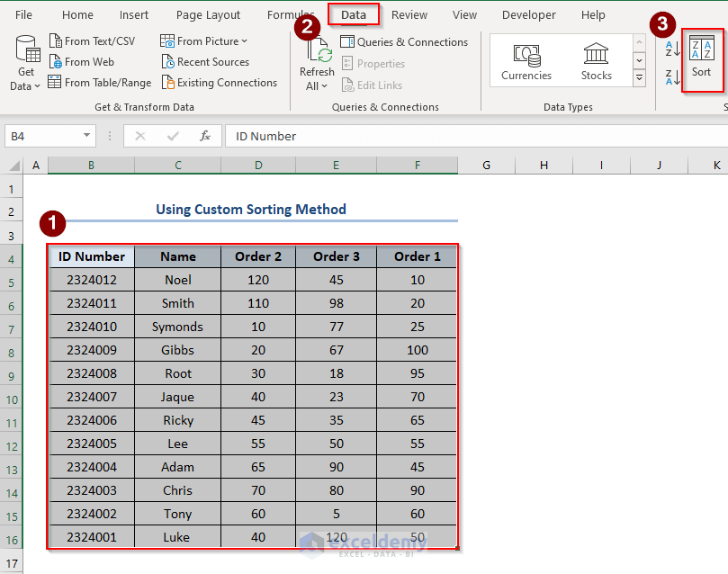728x574 pixels.
Task: Open the Developer ribbon tab
Action: [x=528, y=14]
